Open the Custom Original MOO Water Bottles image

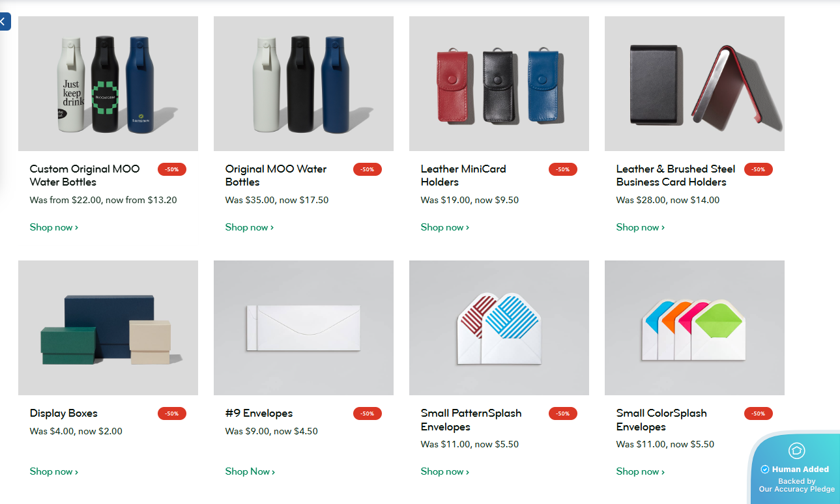[108, 84]
